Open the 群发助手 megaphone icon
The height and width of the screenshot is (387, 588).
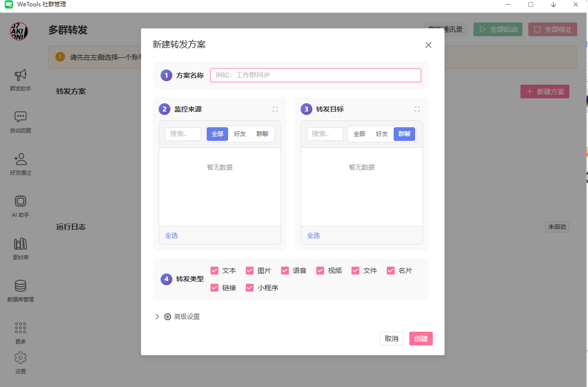[x=21, y=75]
